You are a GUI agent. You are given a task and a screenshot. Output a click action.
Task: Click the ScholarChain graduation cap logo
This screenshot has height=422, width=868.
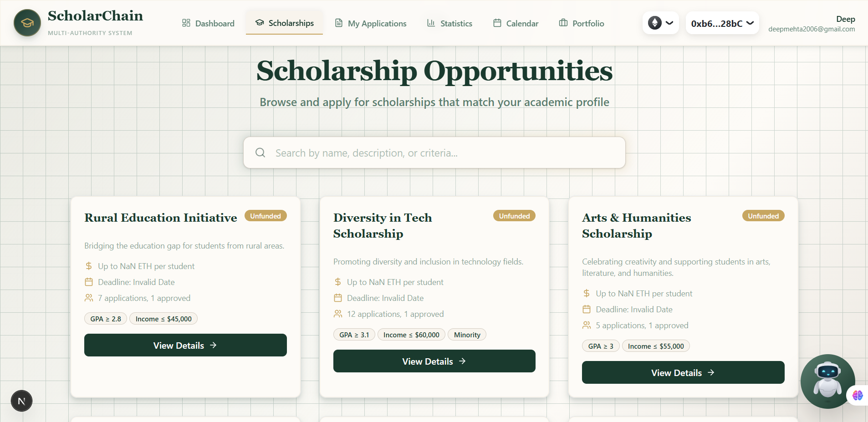[x=27, y=22]
